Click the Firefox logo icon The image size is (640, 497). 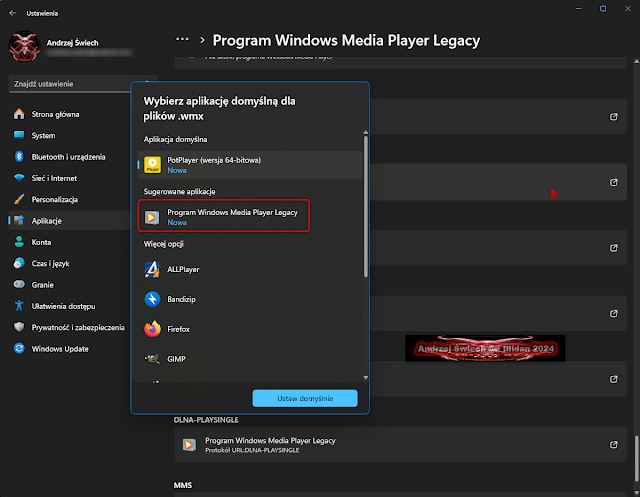tap(152, 329)
